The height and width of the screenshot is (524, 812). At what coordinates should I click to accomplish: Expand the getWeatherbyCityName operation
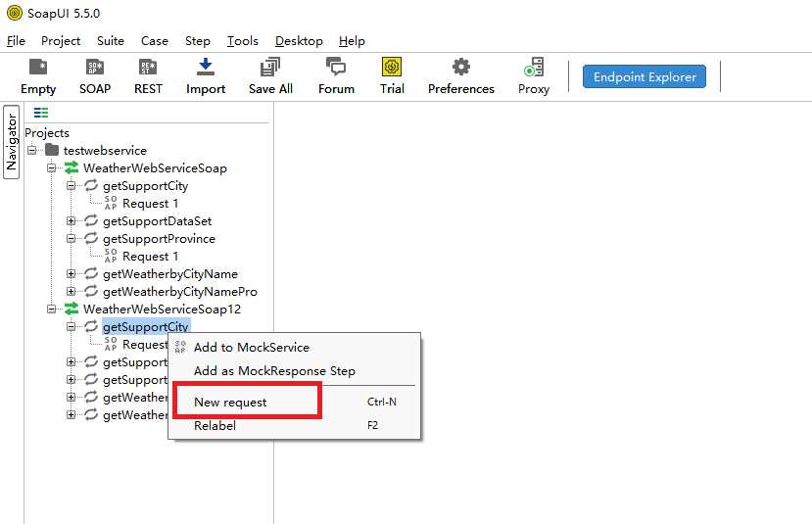coord(72,273)
